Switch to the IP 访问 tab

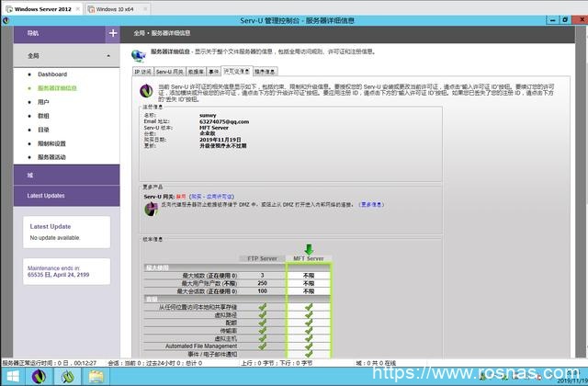point(143,72)
